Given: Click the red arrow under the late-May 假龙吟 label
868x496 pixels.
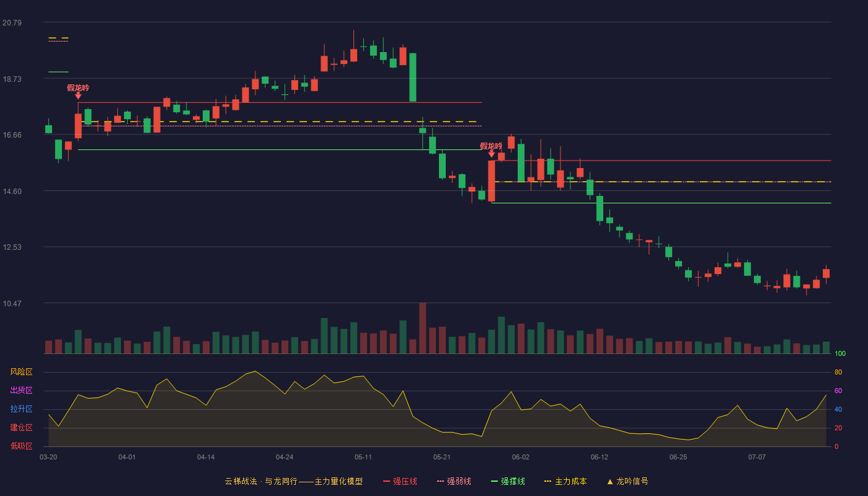Looking at the screenshot, I should point(492,154).
